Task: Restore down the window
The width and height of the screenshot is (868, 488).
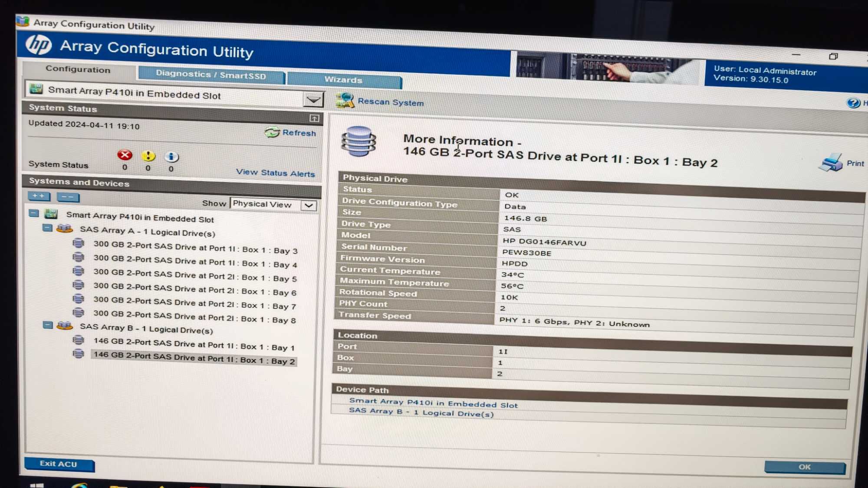Action: tap(833, 56)
